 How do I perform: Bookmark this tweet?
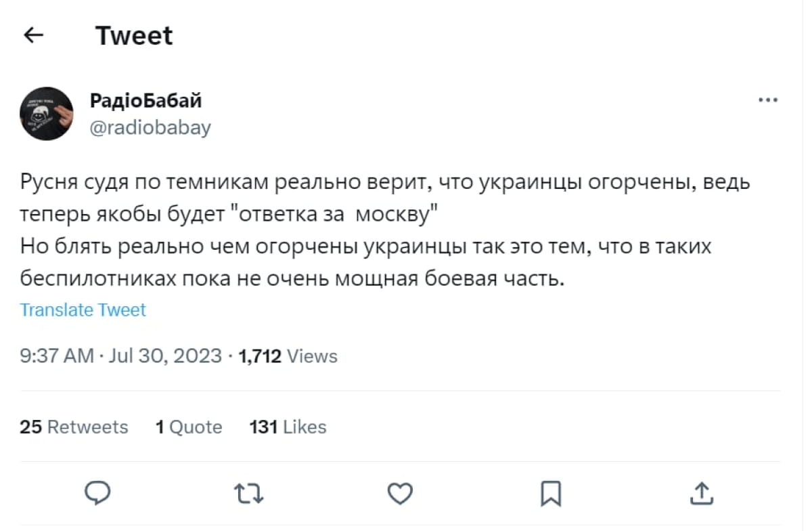point(551,494)
